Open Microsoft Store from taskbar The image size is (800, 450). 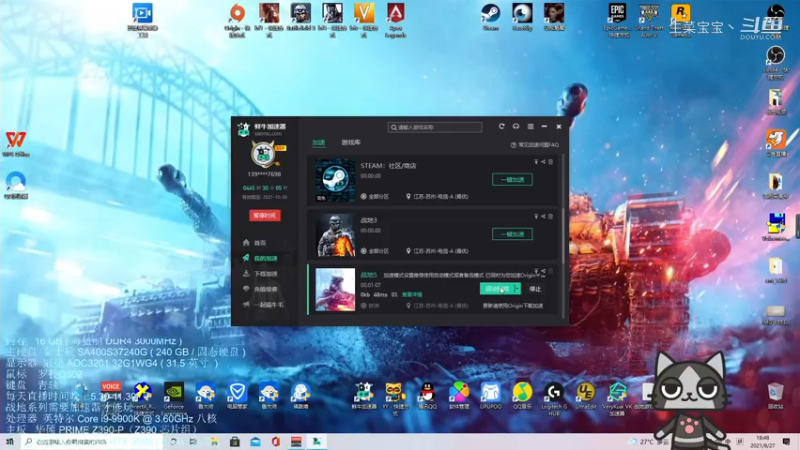235,441
